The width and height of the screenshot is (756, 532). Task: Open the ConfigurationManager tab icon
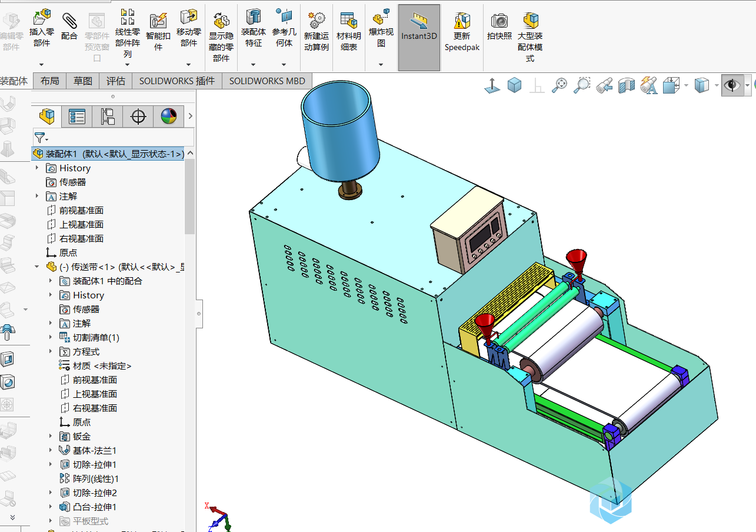[108, 117]
